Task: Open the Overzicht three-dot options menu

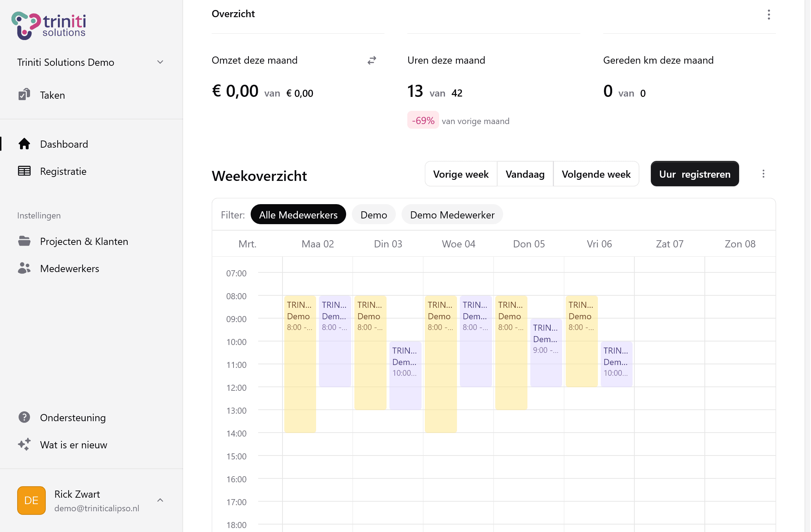Action: click(x=768, y=14)
